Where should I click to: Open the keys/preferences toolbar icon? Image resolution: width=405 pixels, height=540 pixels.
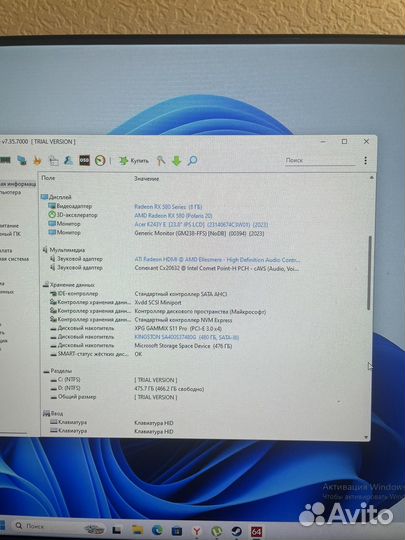pos(160,160)
